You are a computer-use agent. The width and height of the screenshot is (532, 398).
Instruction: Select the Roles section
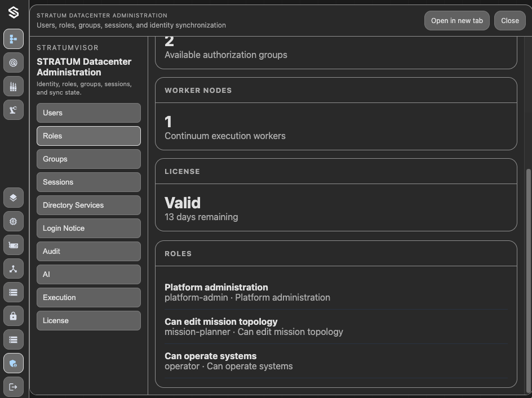tap(88, 136)
